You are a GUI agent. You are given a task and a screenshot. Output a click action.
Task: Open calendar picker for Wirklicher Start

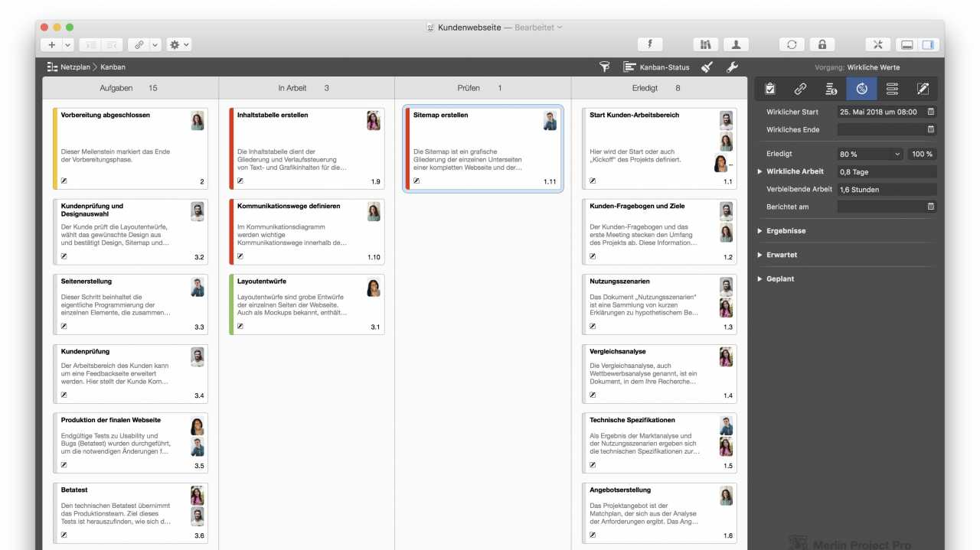click(930, 112)
